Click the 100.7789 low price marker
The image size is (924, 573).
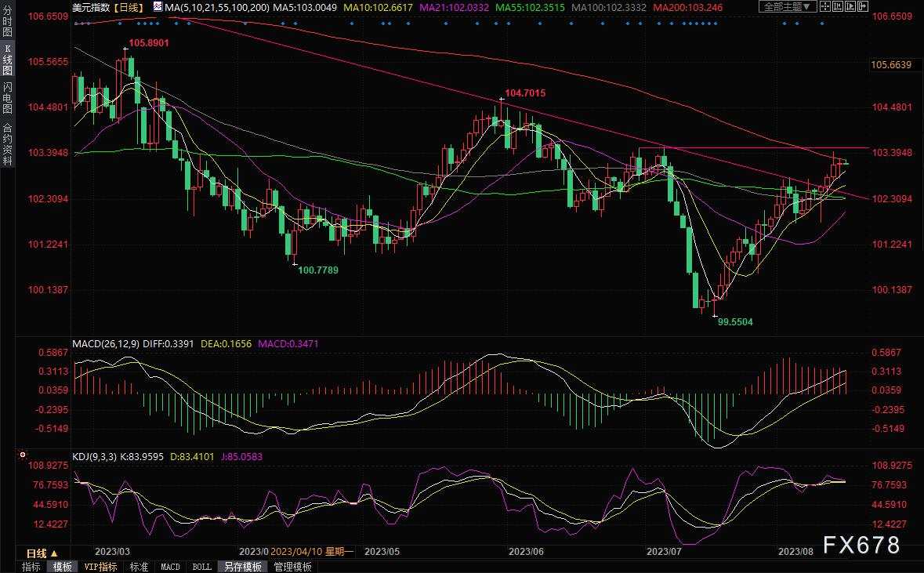click(x=318, y=270)
